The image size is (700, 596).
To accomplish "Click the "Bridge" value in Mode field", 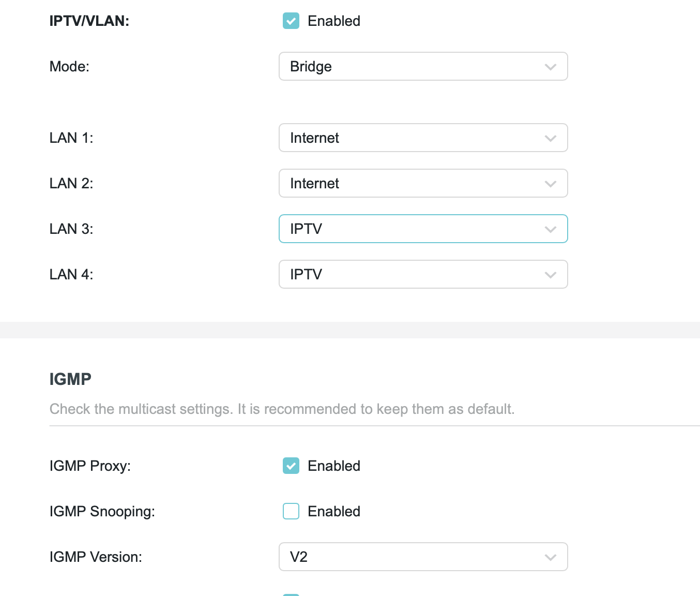I will tap(311, 67).
